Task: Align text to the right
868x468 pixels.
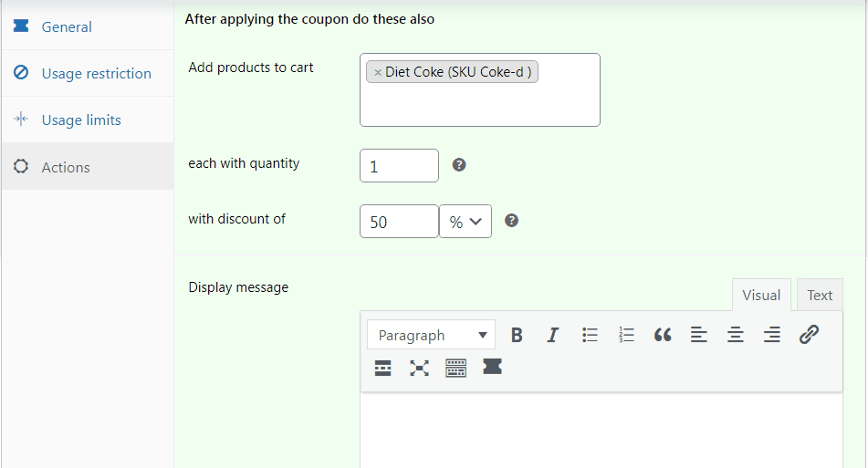Action: (772, 335)
